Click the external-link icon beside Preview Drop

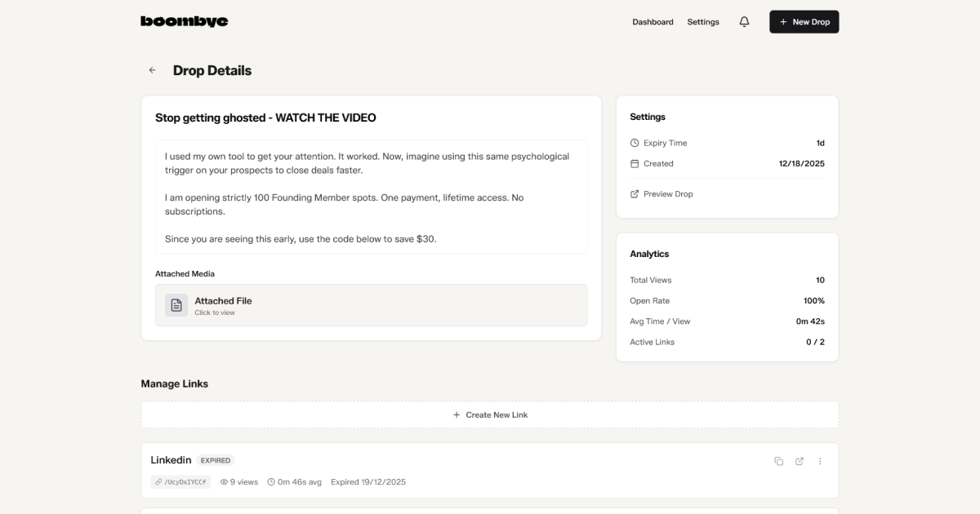click(x=634, y=193)
